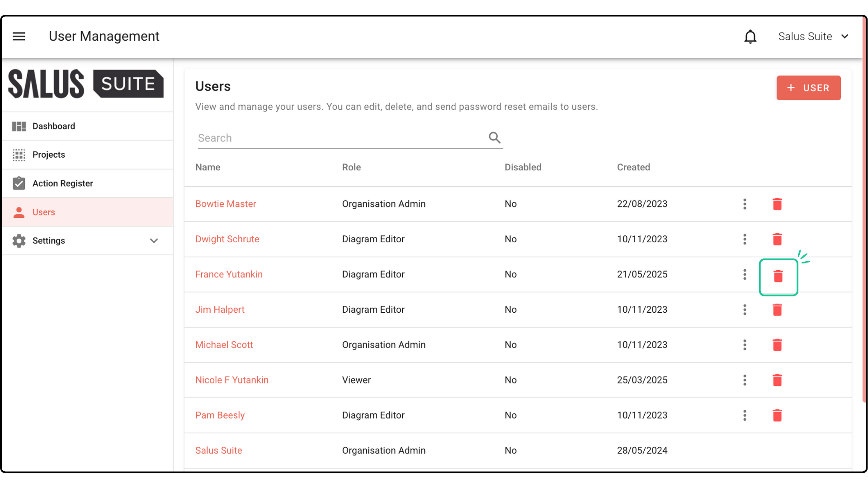Screen dimensions: 868x488
Task: Open three-dot menu for Michael Scott
Action: [x=745, y=345]
